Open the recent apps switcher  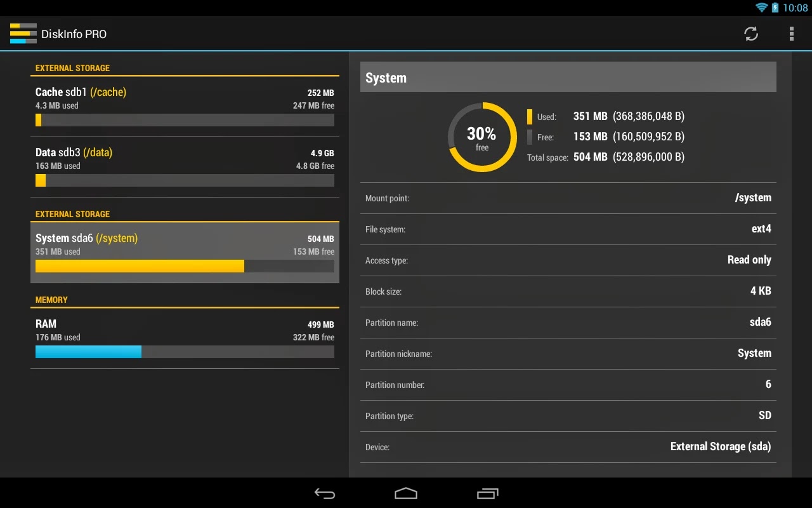487,493
